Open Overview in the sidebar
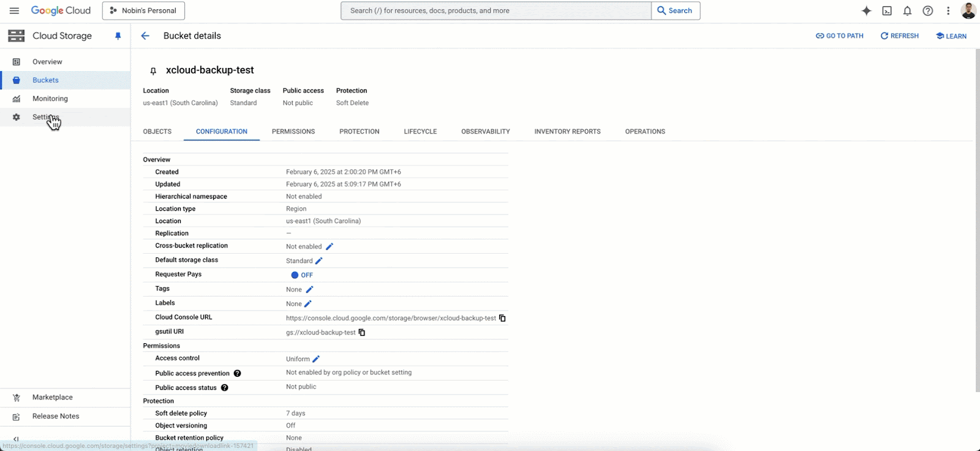This screenshot has width=980, height=451. (65, 62)
